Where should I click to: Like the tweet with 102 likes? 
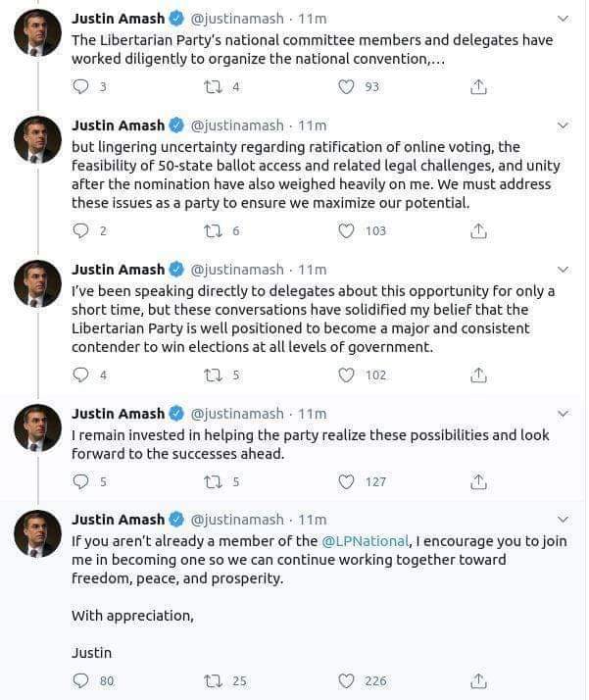346,375
